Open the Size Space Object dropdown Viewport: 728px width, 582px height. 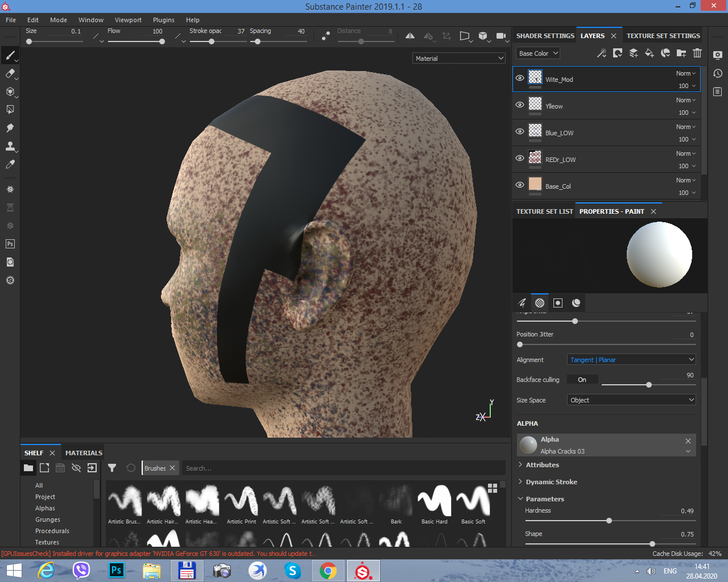(x=631, y=400)
